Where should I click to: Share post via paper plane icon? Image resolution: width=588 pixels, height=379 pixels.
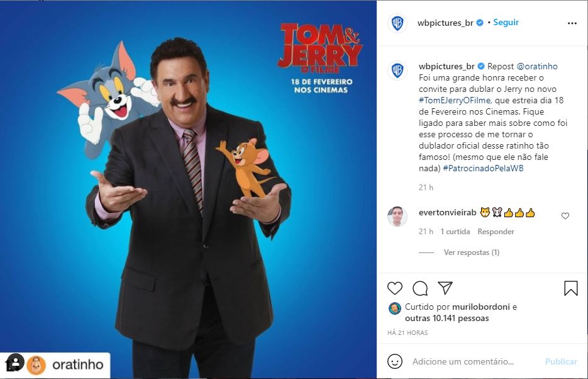(445, 288)
